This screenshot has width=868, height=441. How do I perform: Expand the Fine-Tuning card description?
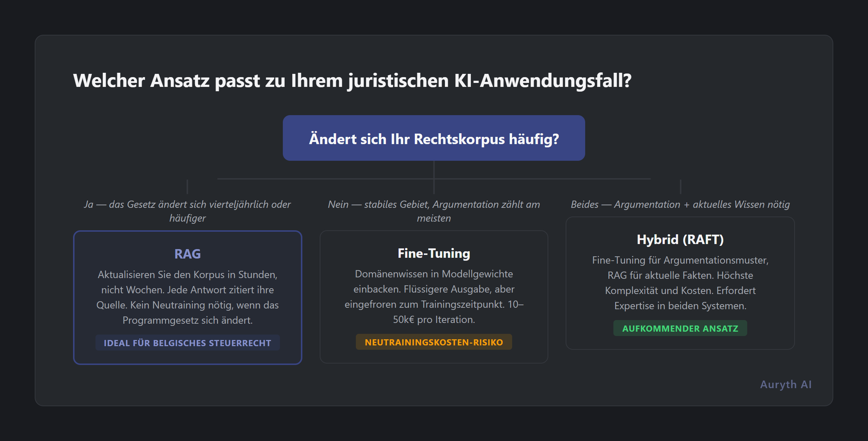point(433,297)
